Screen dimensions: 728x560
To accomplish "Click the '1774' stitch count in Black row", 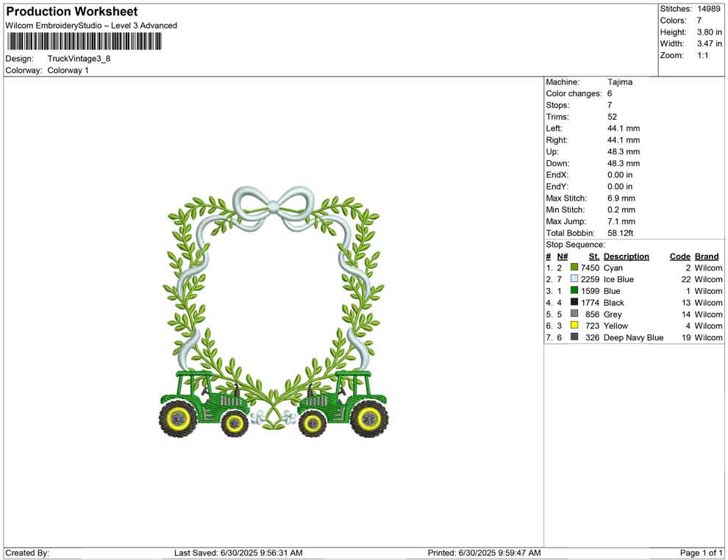I will click(590, 303).
